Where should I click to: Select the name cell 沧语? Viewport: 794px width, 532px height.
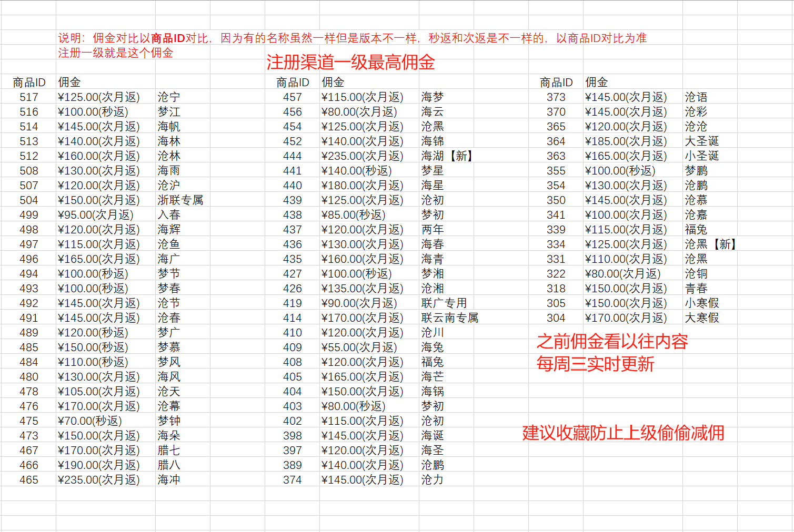coord(710,97)
